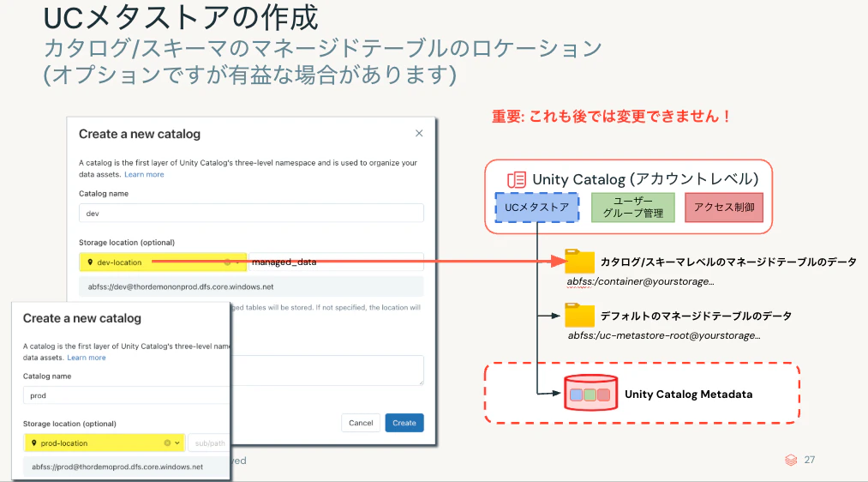Click the red 重要 warning text
Screen dimensions: 868x482
coord(612,117)
